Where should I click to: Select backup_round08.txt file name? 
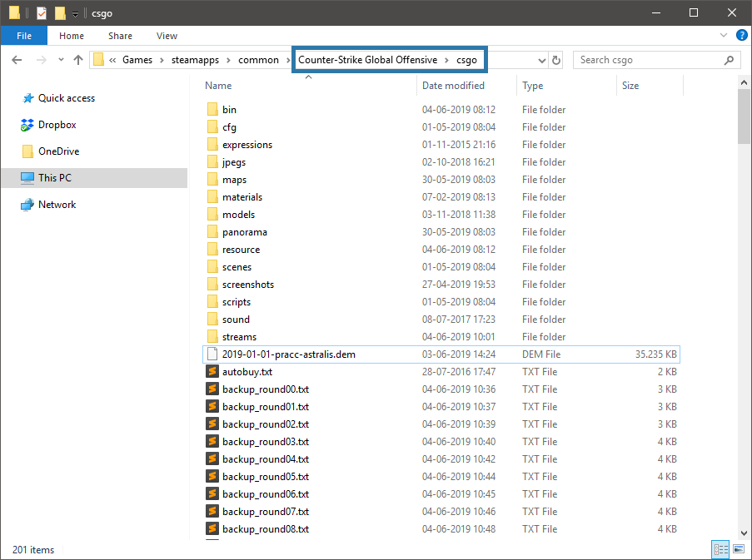[x=266, y=529]
